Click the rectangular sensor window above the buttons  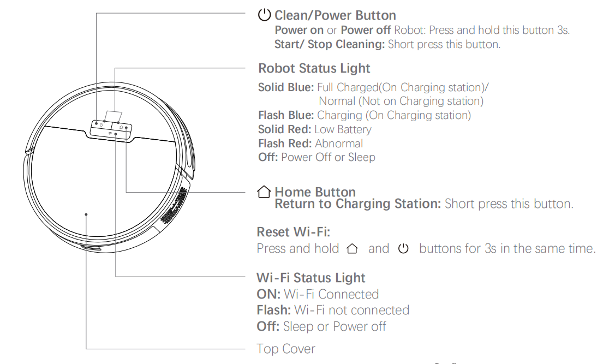(x=114, y=116)
